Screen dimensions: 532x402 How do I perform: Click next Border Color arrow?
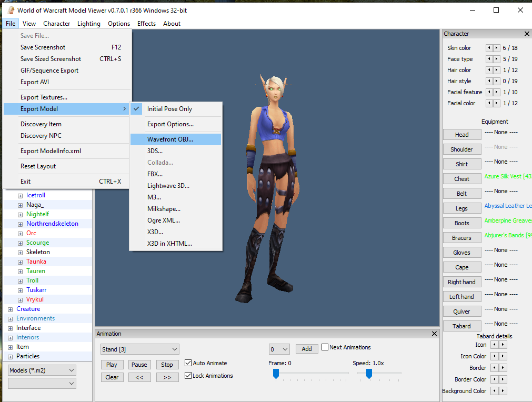point(503,379)
